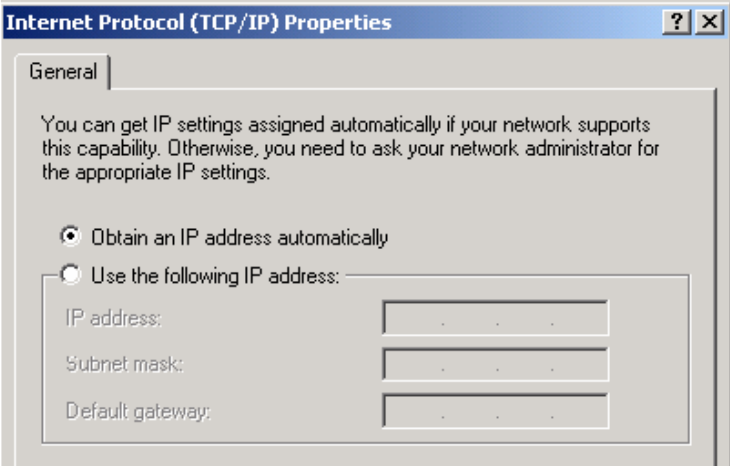Click last octet of Default gateway field
This screenshot has height=466, width=730.
(x=580, y=411)
